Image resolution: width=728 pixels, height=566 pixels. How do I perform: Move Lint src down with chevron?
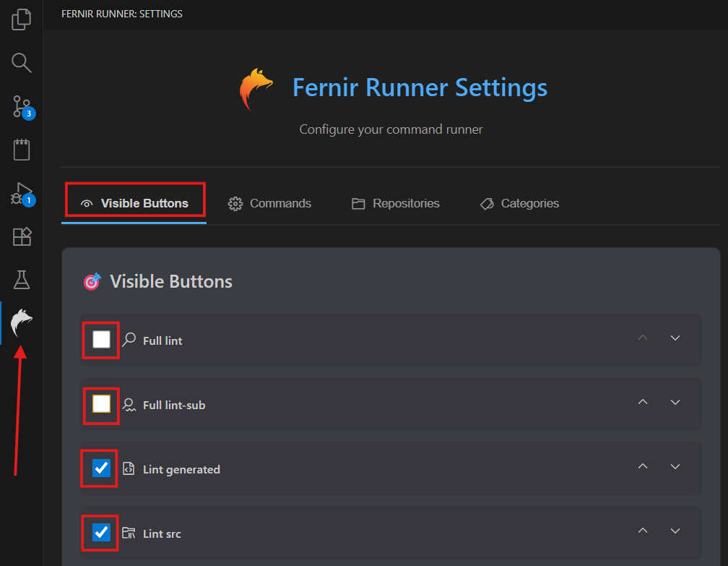tap(675, 531)
